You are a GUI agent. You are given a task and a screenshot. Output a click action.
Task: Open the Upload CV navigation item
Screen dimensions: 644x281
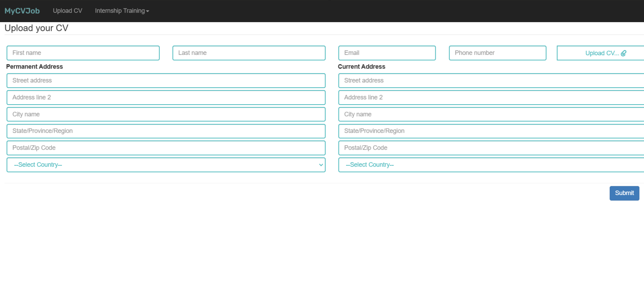pos(67,11)
